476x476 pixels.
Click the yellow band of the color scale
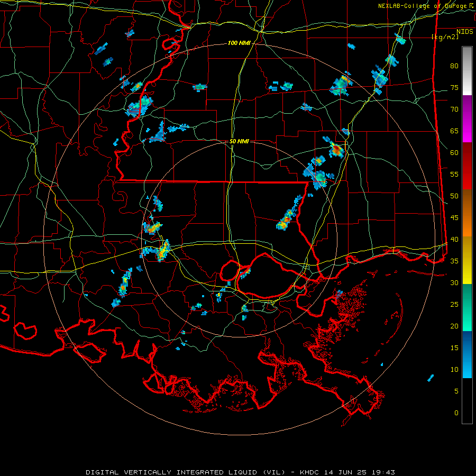467,260
